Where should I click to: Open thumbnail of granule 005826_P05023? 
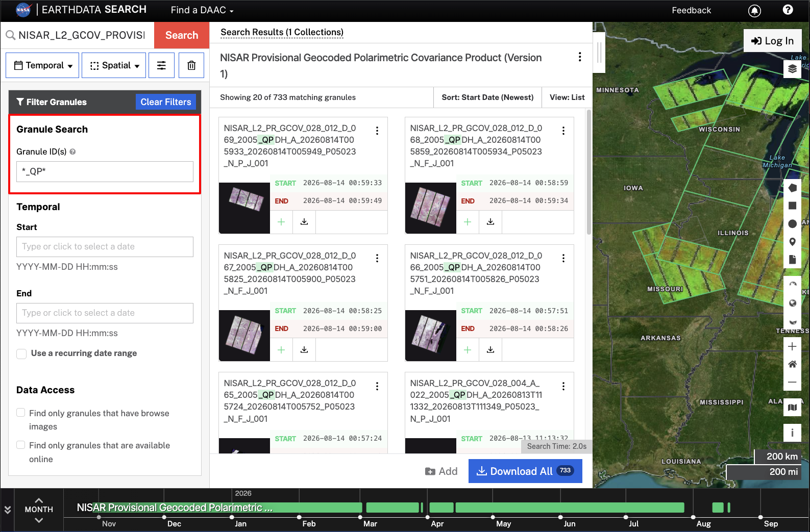[431, 336]
